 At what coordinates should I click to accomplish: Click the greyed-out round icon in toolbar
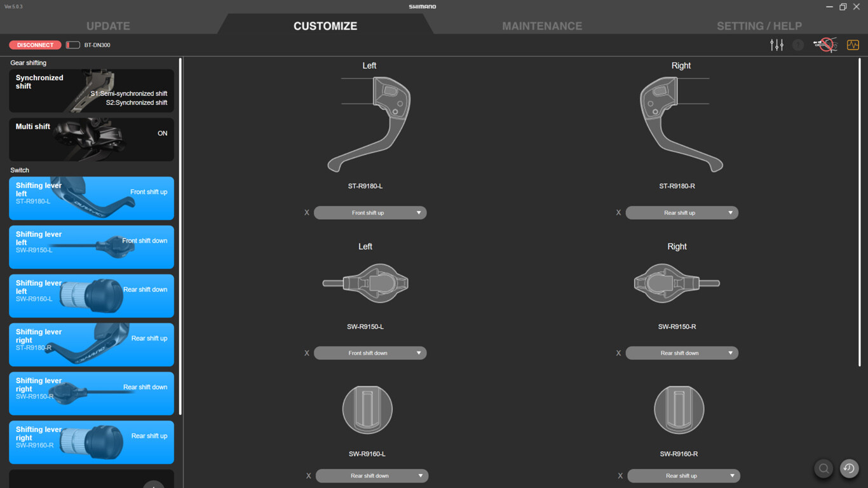pos(798,45)
